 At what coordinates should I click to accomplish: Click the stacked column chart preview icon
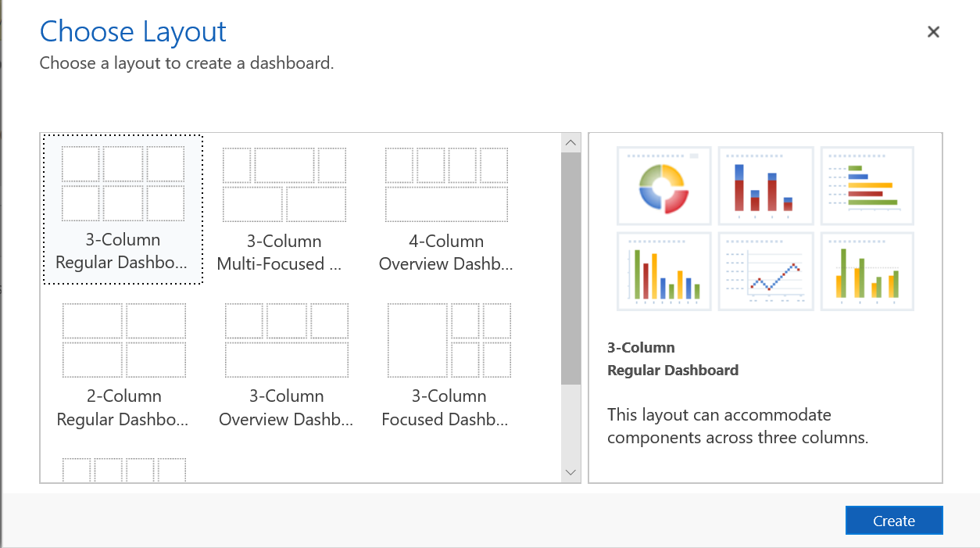[x=765, y=185]
